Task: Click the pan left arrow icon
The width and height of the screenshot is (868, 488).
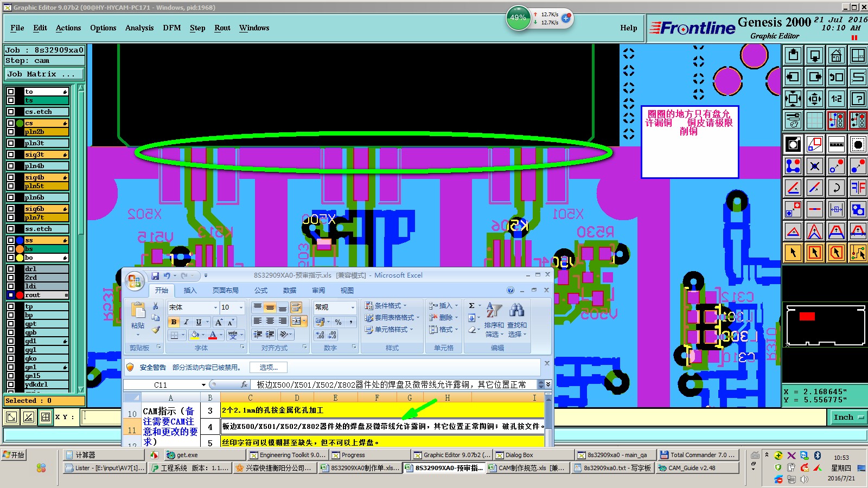Action: [x=793, y=77]
